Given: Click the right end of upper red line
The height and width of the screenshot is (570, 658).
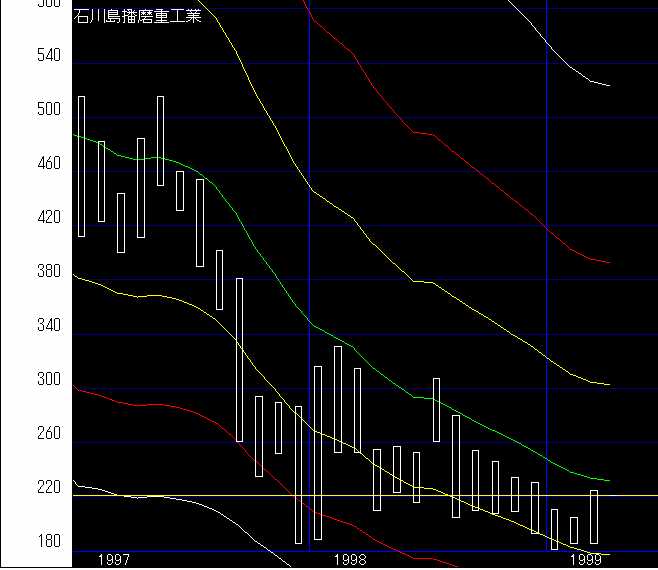Looking at the screenshot, I should pos(608,262).
